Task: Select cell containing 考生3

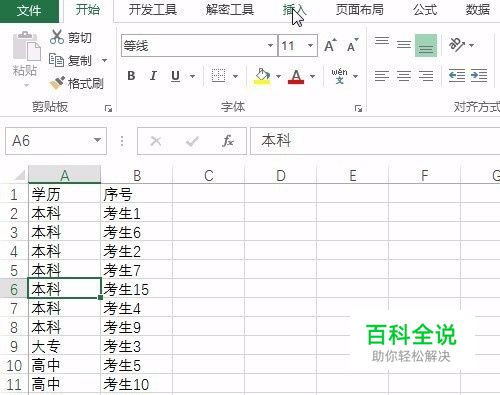Action: click(137, 346)
